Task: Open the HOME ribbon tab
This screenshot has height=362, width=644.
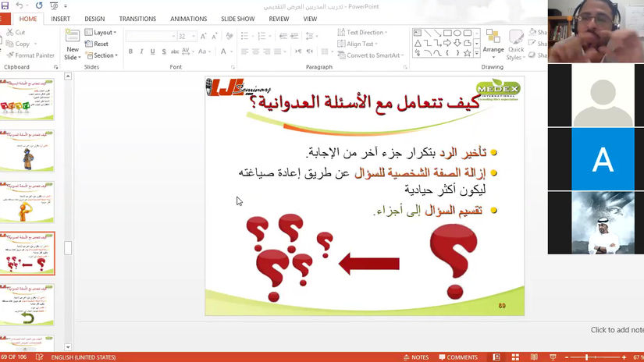Action: click(x=28, y=19)
